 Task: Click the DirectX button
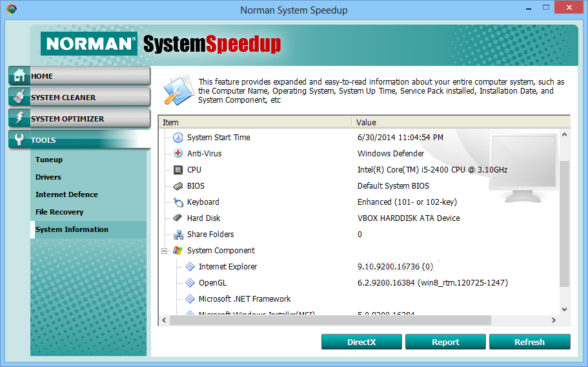(x=361, y=342)
